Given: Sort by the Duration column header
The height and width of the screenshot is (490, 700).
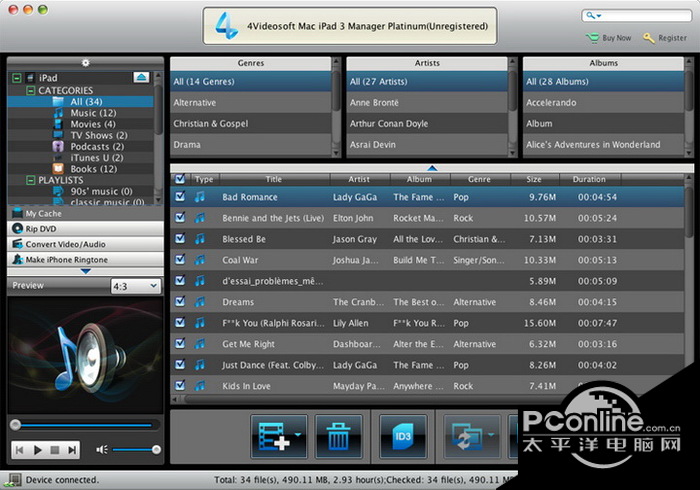Looking at the screenshot, I should 589,179.
